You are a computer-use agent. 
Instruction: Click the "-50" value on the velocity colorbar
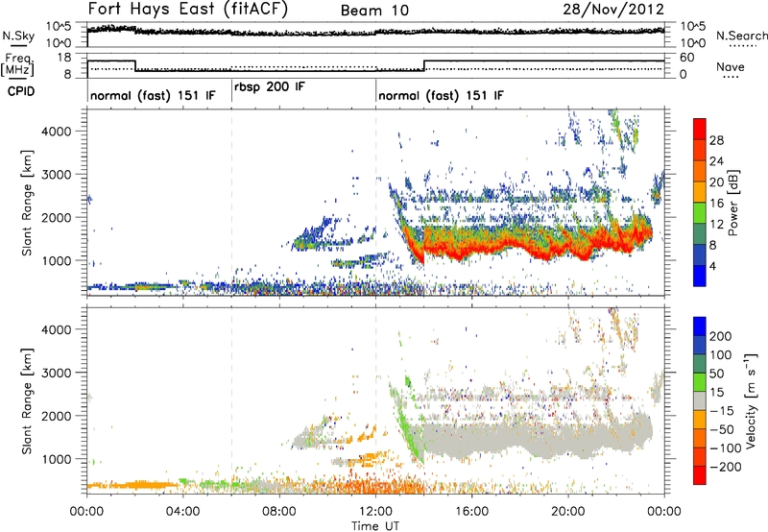(x=722, y=429)
